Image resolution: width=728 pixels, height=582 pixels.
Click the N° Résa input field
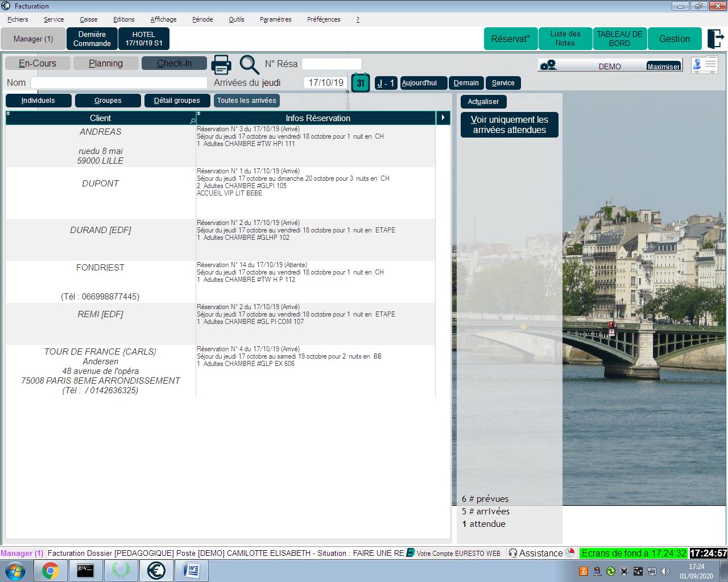pos(332,64)
